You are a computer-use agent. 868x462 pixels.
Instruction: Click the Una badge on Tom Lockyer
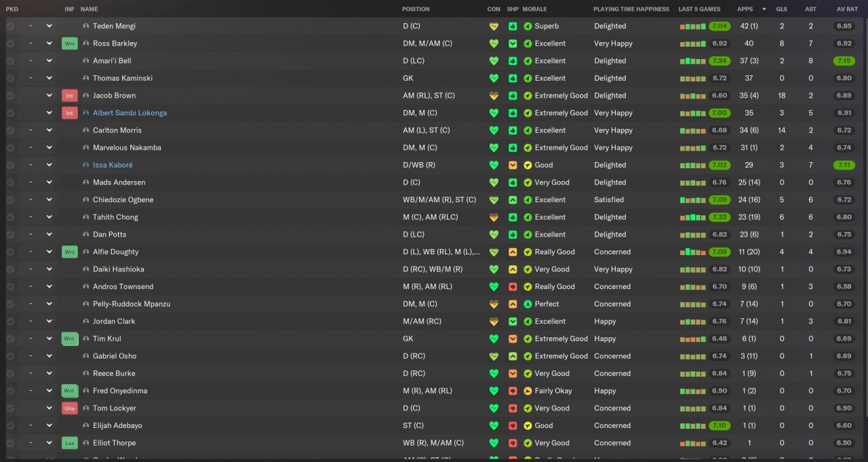69,408
